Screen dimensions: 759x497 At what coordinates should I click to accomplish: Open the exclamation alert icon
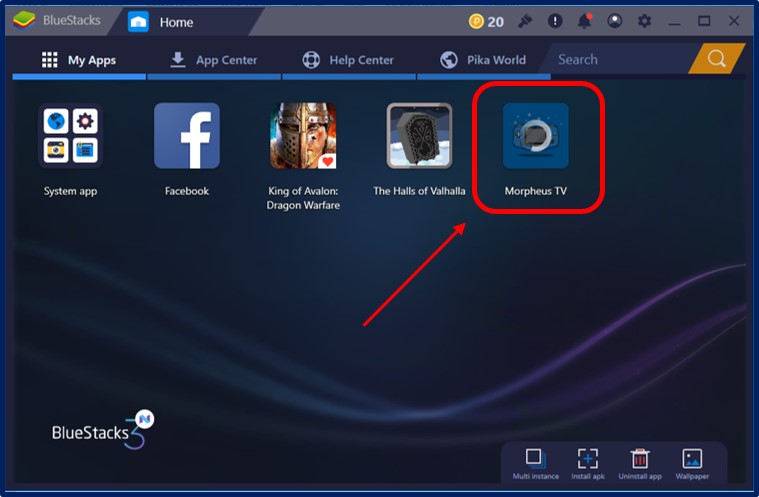pos(555,21)
